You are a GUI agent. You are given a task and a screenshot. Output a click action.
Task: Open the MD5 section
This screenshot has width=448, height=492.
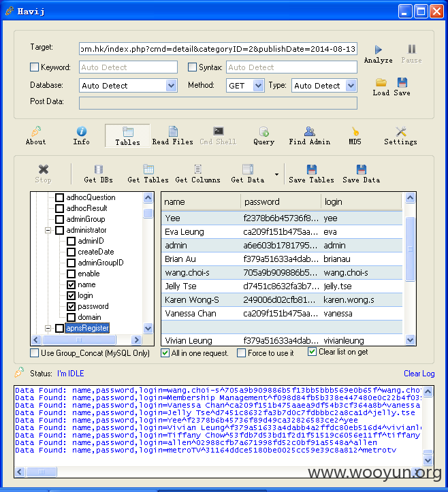(355, 135)
